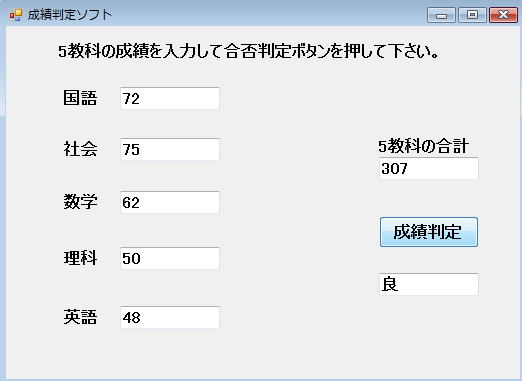Click the 社会 label
The image size is (522, 381).
[x=80, y=149]
